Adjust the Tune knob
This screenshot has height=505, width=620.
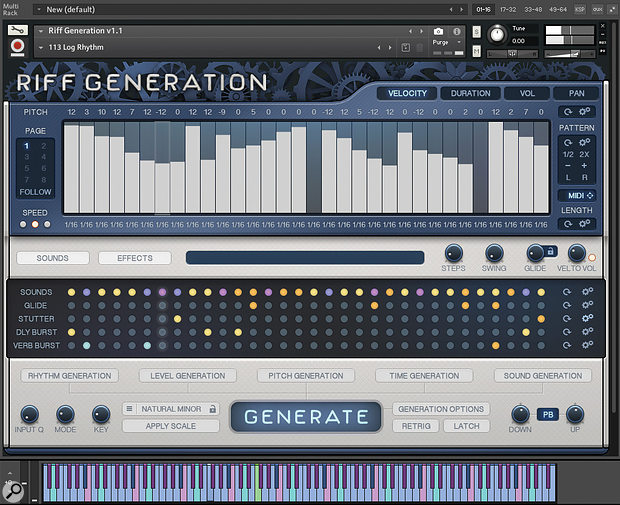(497, 34)
